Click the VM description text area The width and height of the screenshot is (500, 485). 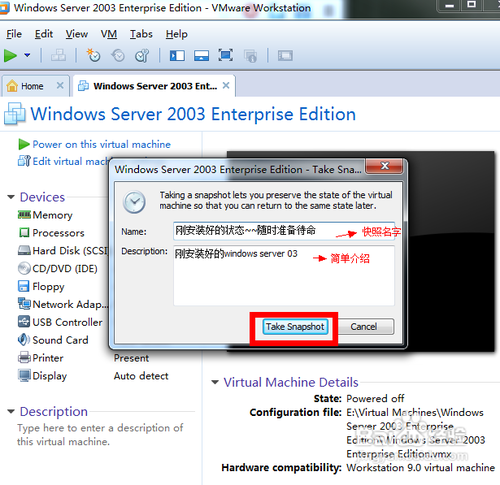[100, 434]
